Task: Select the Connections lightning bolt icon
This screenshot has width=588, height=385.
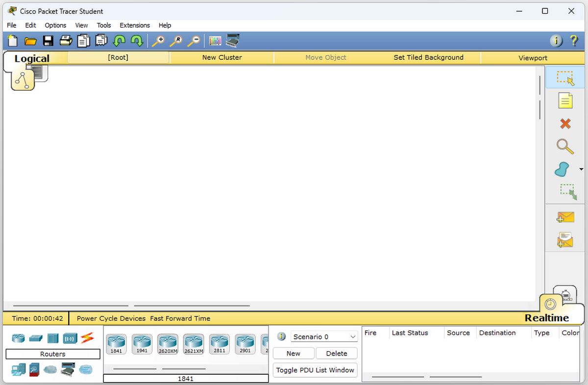Action: coord(87,338)
